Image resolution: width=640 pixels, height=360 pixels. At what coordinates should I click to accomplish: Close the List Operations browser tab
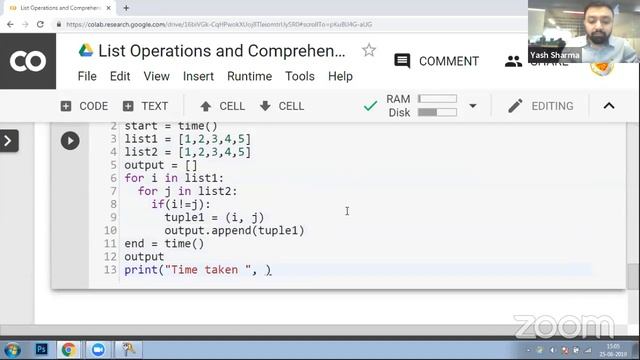click(109, 8)
